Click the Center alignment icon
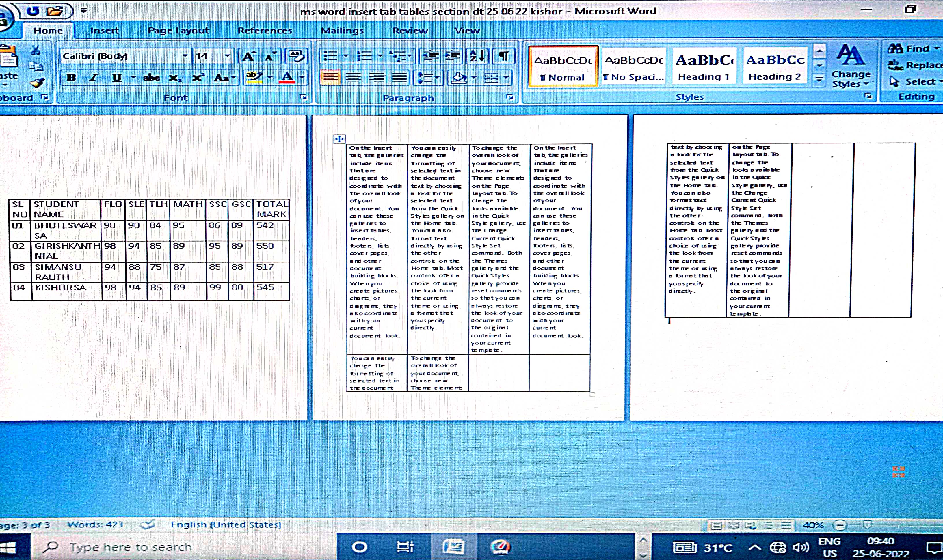This screenshot has height=560, width=943. point(353,78)
